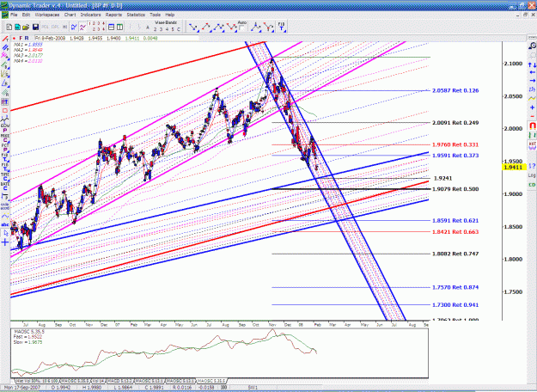537x392 pixels.
Task: Click the 1.9760 Ret 0.331 label
Action: coord(455,144)
